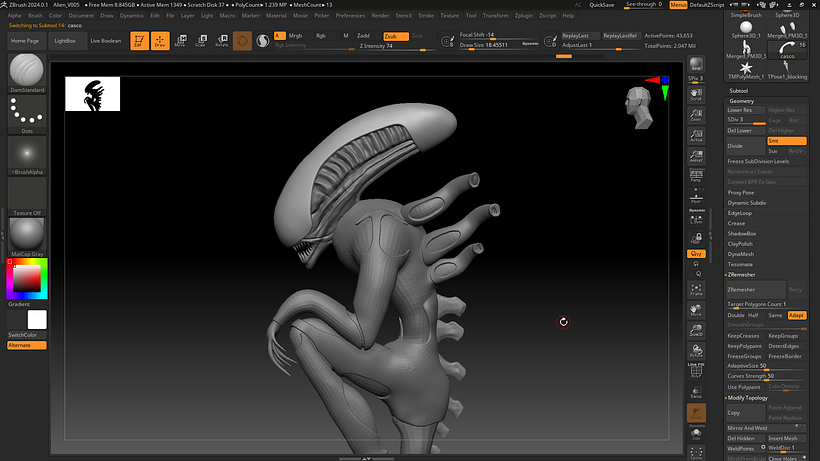Expand the ClayPolish section

tap(740, 244)
